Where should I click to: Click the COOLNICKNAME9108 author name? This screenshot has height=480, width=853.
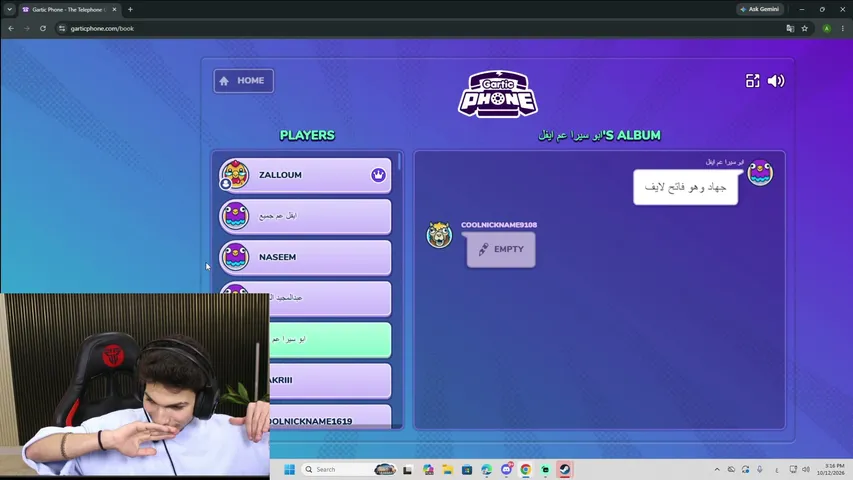(499, 225)
